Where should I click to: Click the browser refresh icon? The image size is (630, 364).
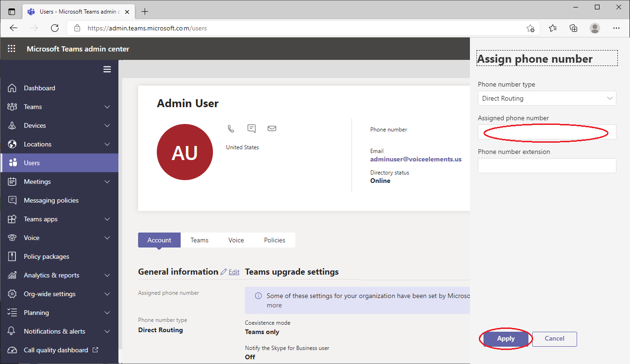(x=55, y=28)
